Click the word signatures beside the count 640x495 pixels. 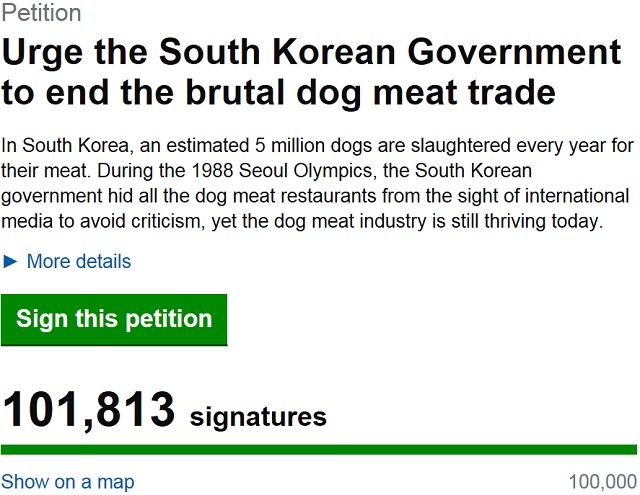[x=258, y=415]
